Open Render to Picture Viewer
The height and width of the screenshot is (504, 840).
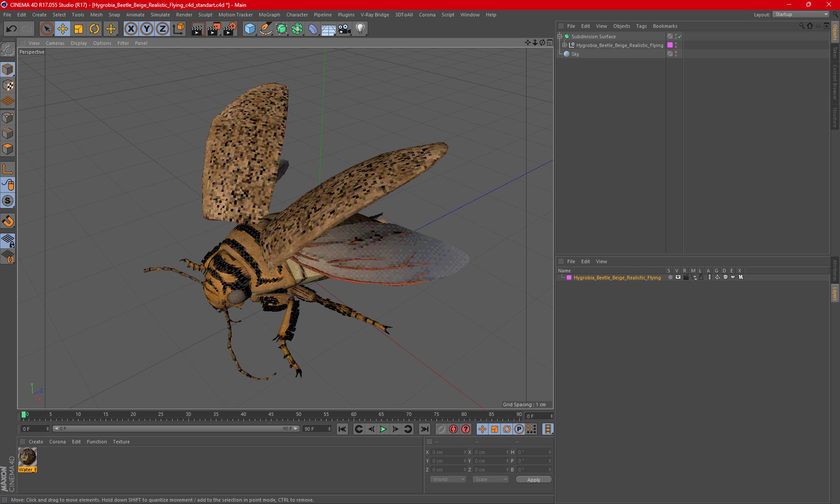click(x=213, y=29)
